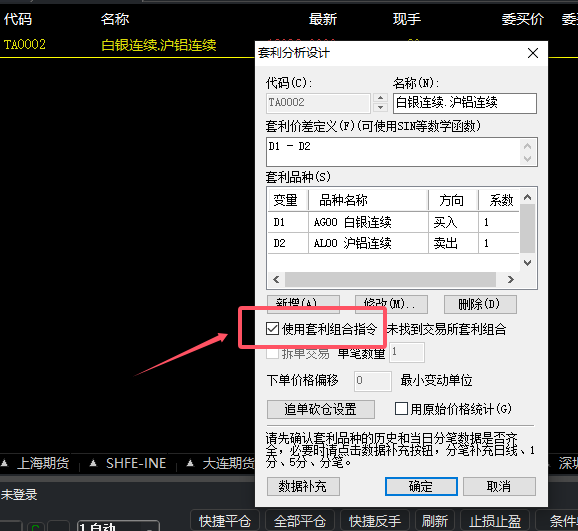Click the 系数 column header
Screen dimensions: 578x531
coord(499,200)
